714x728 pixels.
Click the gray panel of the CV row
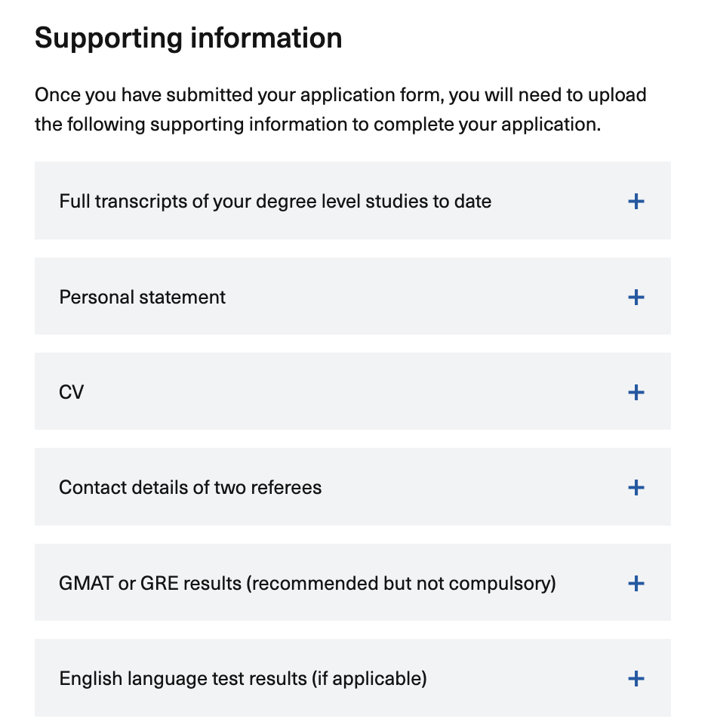point(347,412)
